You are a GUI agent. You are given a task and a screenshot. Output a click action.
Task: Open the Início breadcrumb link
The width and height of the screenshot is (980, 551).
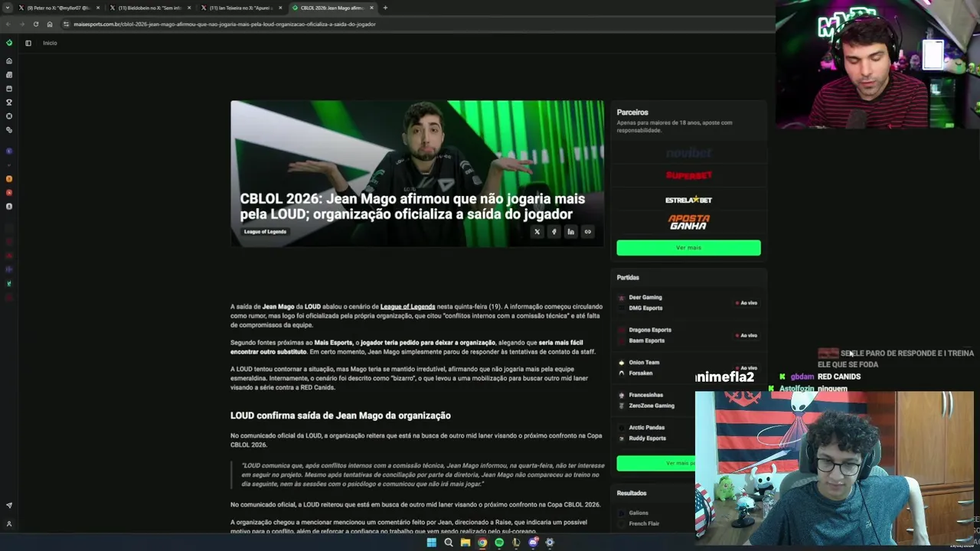pos(50,43)
